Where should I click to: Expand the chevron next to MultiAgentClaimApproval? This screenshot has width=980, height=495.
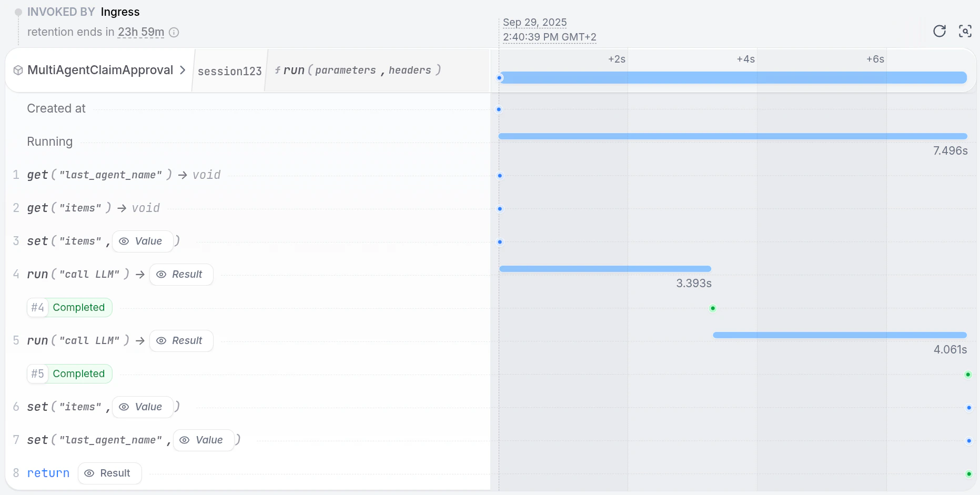183,70
